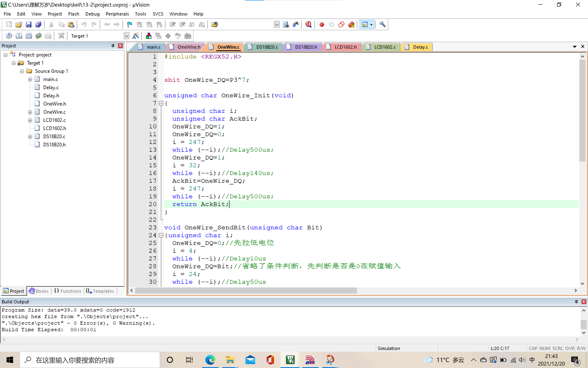Open Options for Target wand icon
This screenshot has width=588, height=368.
tap(136, 36)
